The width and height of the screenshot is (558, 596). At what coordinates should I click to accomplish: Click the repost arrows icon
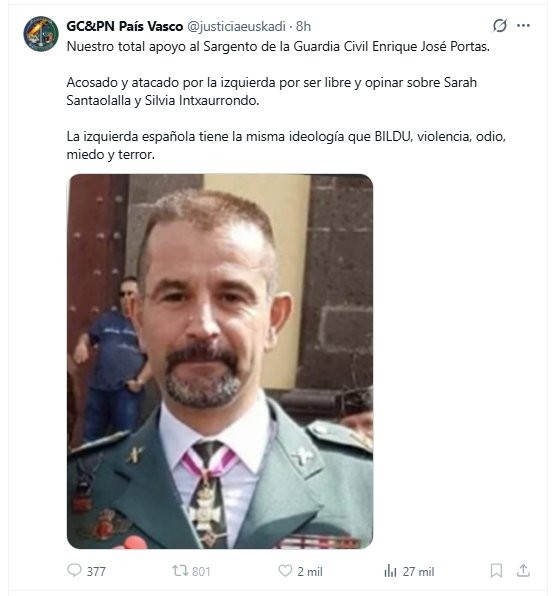point(180,571)
